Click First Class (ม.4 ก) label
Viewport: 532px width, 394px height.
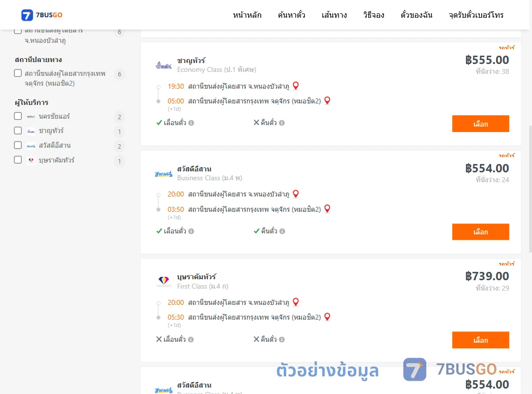click(x=202, y=287)
